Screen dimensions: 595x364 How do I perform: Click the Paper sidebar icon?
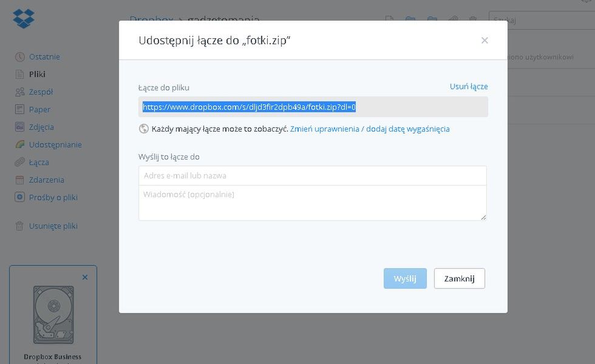19,110
